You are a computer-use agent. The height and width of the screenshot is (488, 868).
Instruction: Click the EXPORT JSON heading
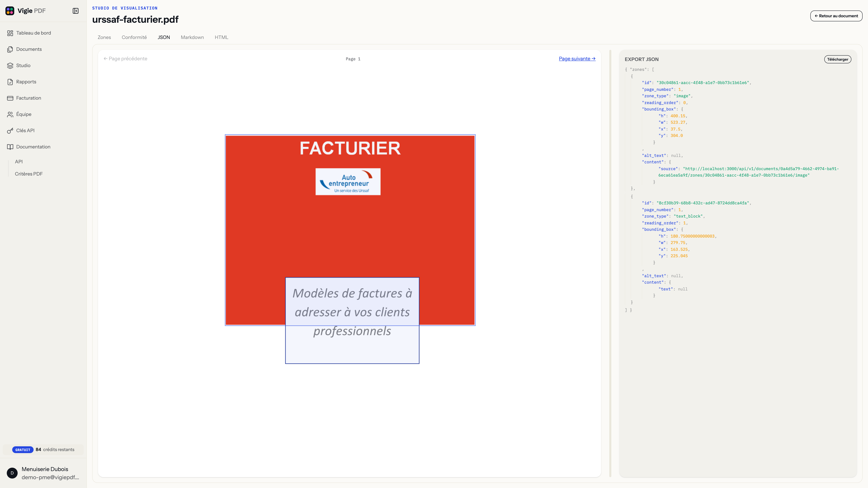point(642,59)
